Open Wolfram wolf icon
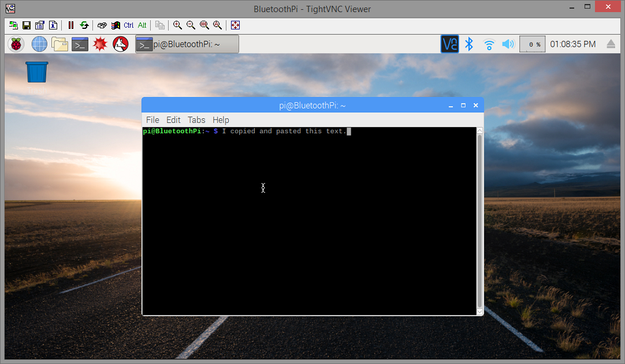The width and height of the screenshot is (625, 364). (x=120, y=44)
